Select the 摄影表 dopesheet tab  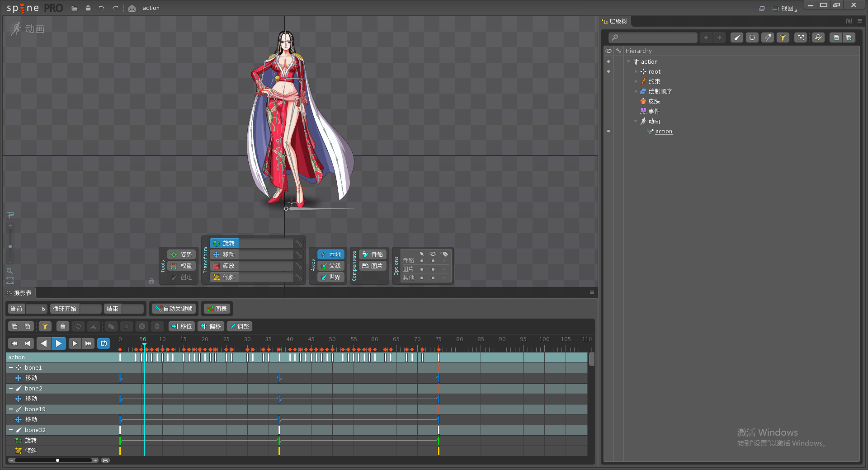point(19,293)
